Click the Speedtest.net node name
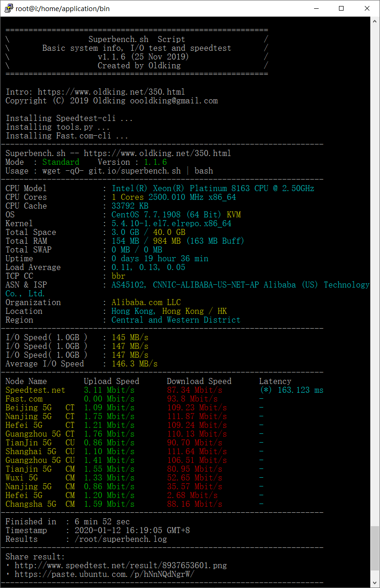The image size is (380, 588). (35, 390)
